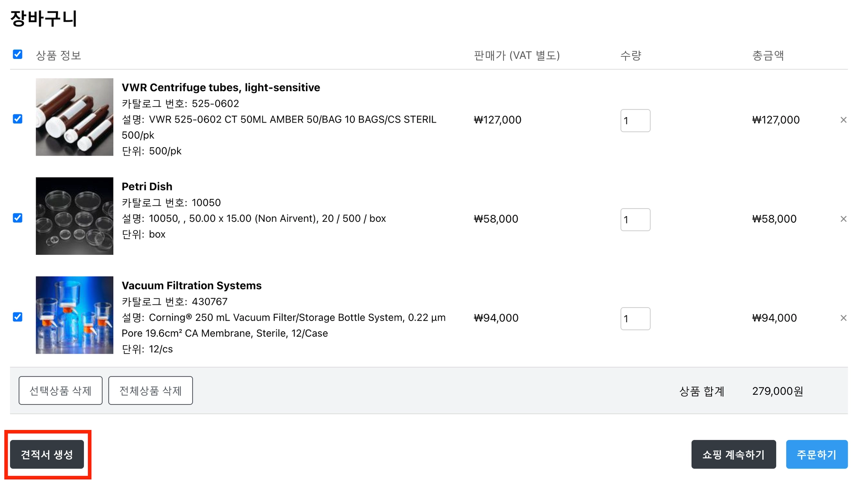Click the 총금액 column header

[x=768, y=56]
